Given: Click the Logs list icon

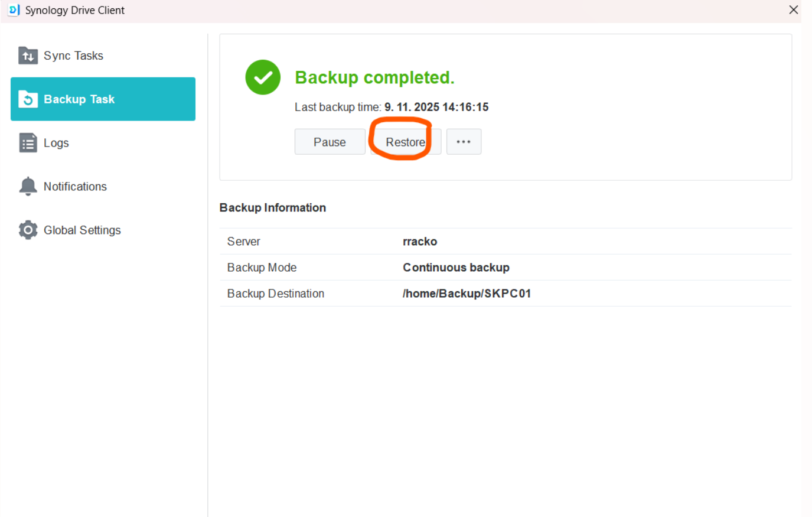Looking at the screenshot, I should pos(28,143).
